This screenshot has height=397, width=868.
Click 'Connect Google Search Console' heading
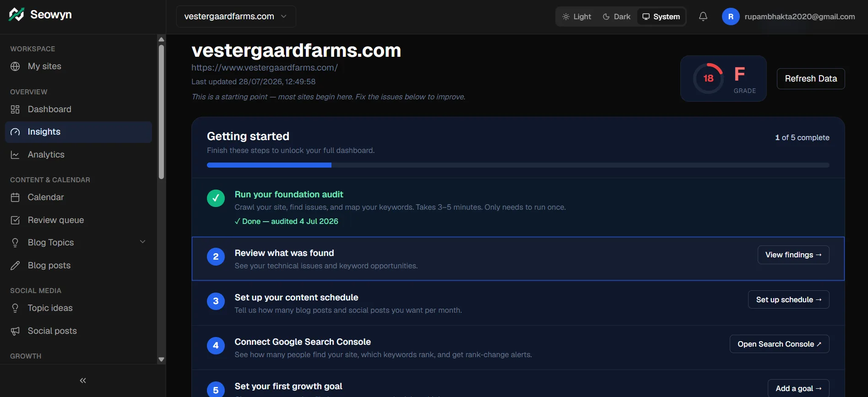(x=303, y=342)
